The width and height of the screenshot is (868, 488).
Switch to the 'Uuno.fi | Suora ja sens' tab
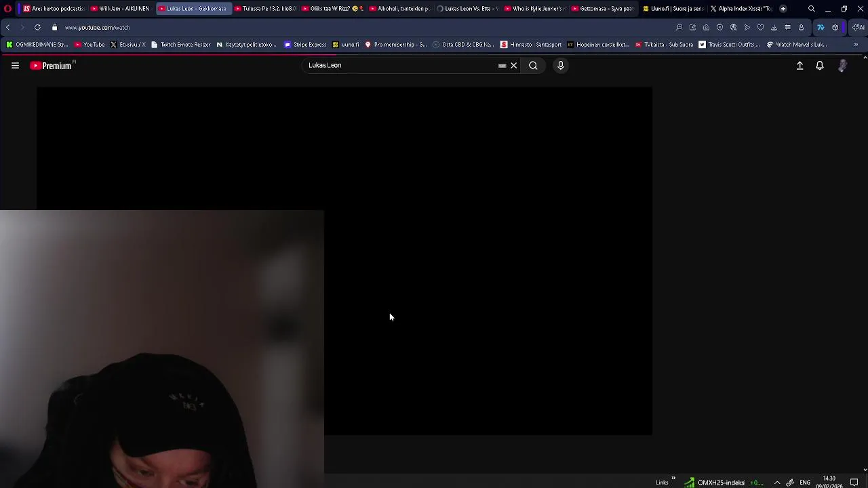click(673, 9)
